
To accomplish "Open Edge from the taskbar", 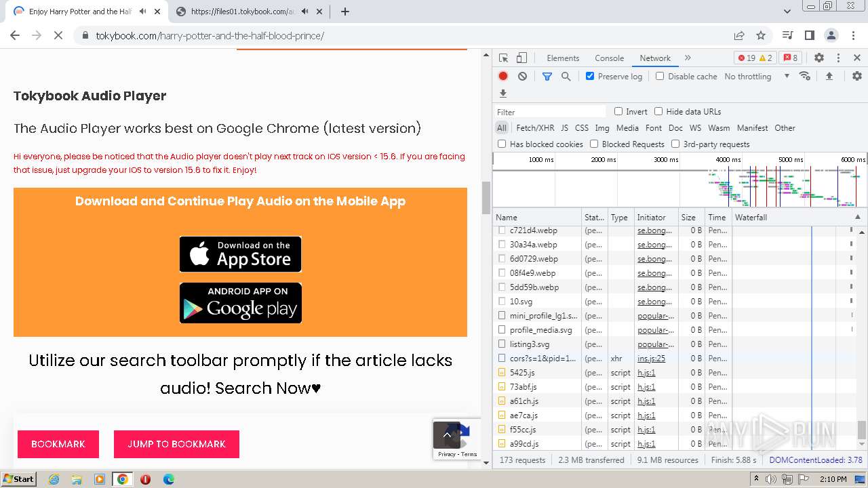I will coord(168,479).
